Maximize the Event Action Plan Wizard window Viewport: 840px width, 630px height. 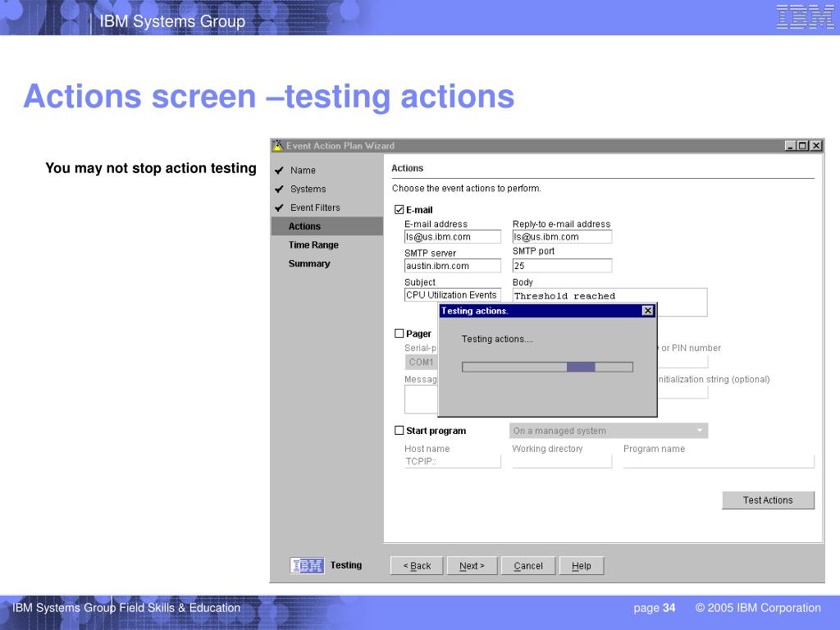tap(802, 146)
